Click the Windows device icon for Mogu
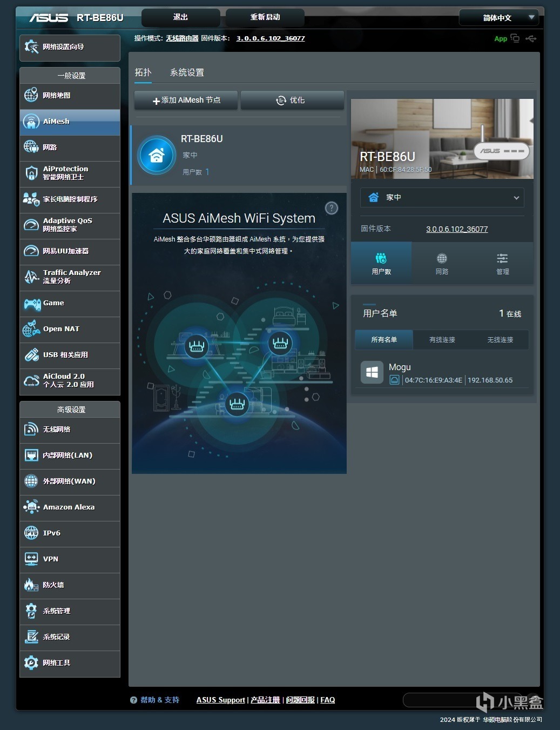The image size is (560, 730). click(372, 372)
